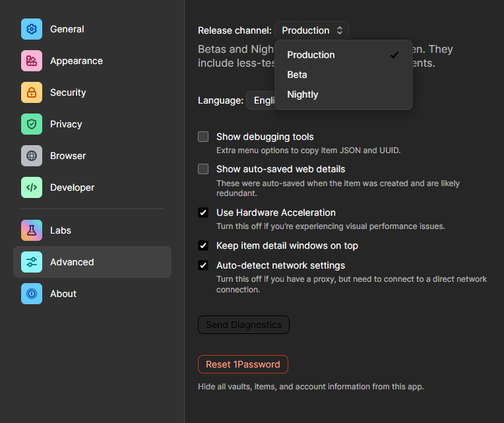Enable Show auto-saved web details checkbox
504x423 pixels.
click(203, 169)
